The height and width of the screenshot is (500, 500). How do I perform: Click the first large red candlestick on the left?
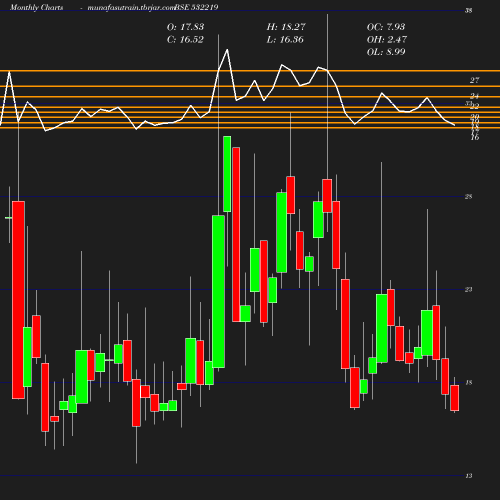click(x=18, y=300)
